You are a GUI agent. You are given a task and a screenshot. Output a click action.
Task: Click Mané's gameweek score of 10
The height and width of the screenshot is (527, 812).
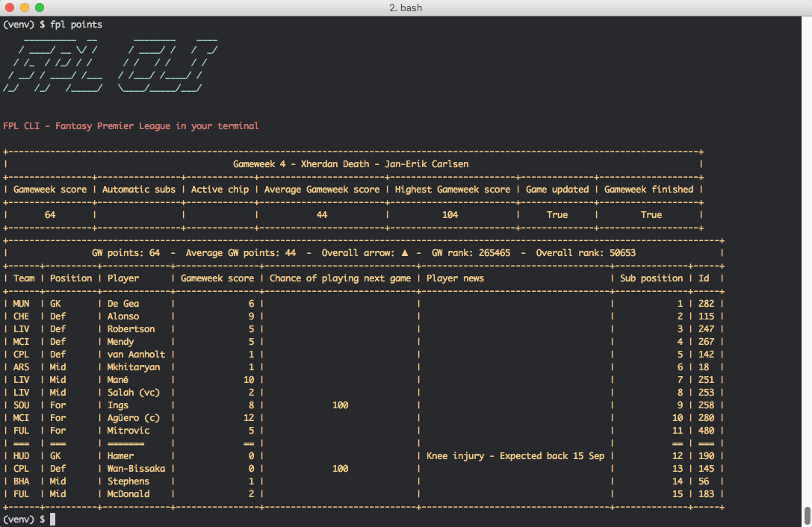(249, 380)
